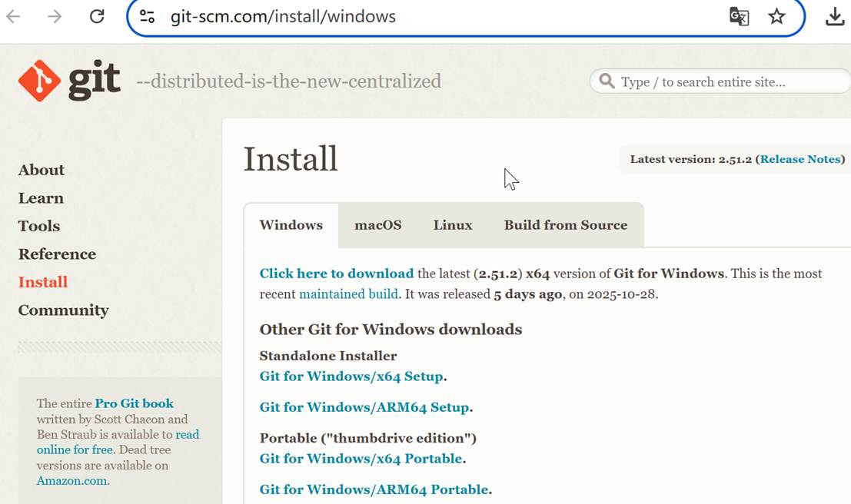Click the git wordmark text

pyautogui.click(x=94, y=81)
